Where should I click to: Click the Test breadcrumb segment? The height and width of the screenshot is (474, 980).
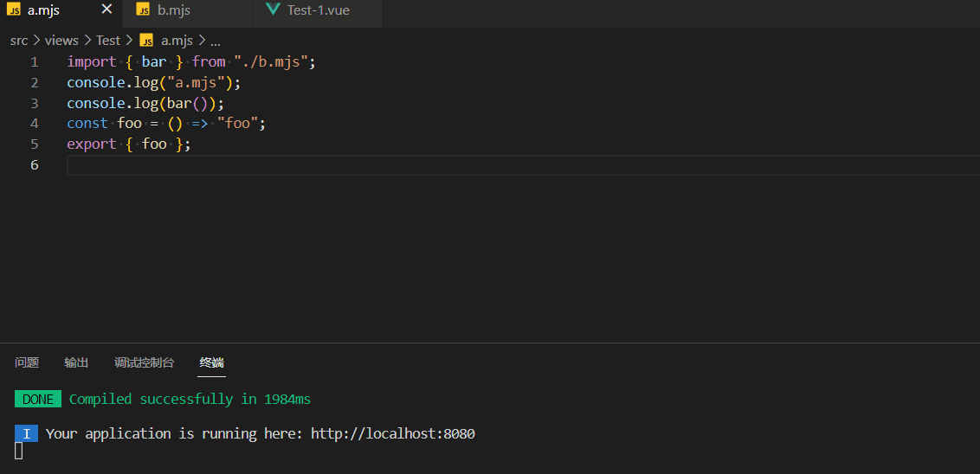pyautogui.click(x=107, y=41)
